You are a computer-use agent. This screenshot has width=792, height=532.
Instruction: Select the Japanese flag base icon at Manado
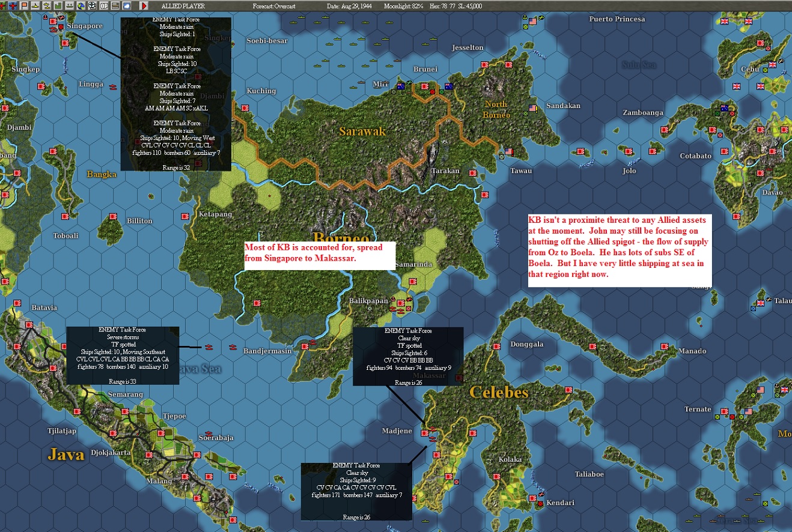[x=665, y=346]
